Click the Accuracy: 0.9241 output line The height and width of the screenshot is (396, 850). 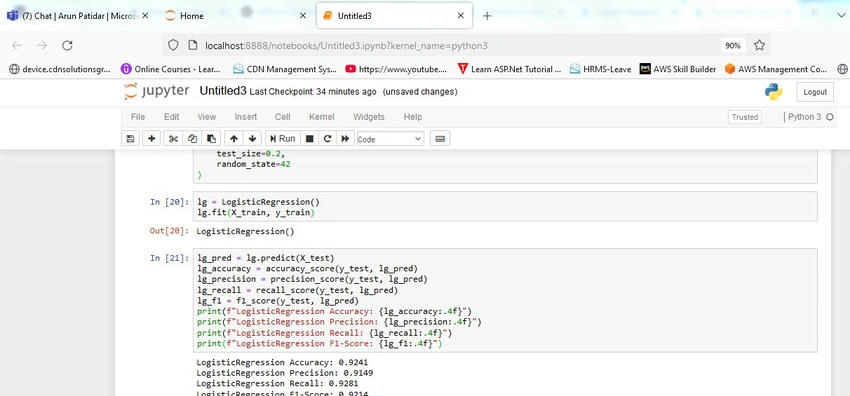(x=282, y=362)
